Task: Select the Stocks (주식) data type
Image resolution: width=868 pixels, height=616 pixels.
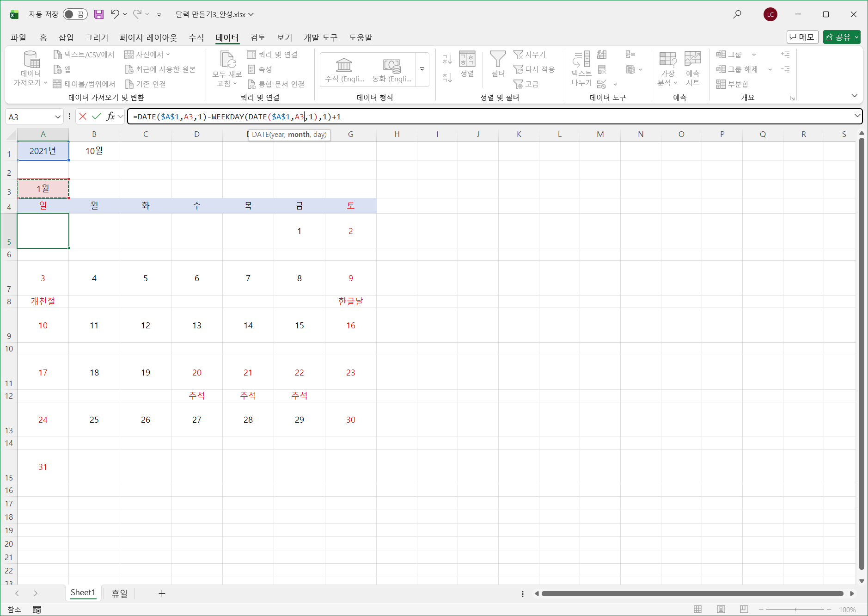Action: click(344, 70)
